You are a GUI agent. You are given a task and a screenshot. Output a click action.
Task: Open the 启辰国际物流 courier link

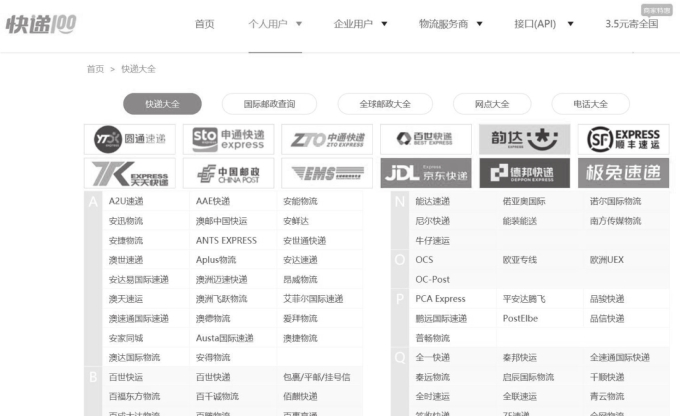pos(528,377)
